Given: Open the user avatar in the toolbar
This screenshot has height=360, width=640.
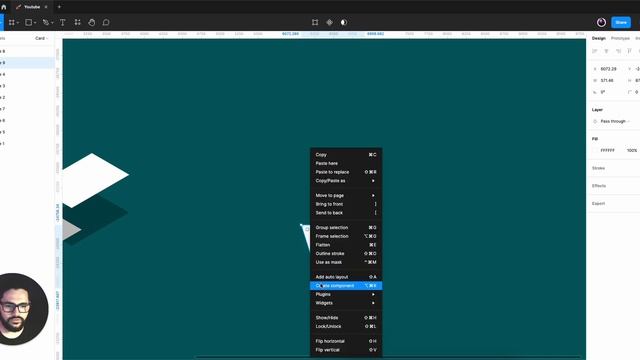Looking at the screenshot, I should [x=601, y=22].
